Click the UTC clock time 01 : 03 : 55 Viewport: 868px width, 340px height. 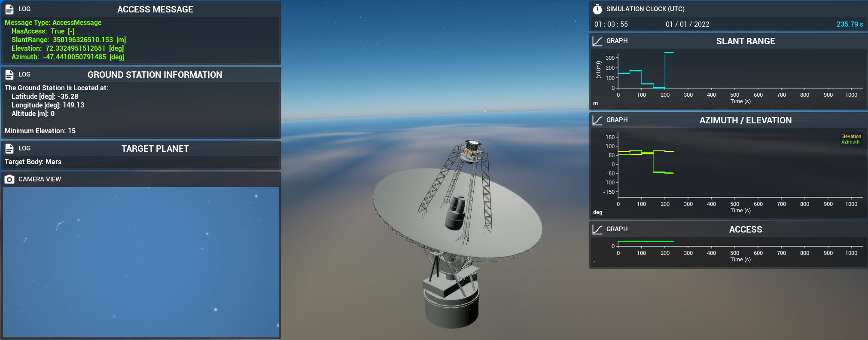tap(611, 25)
